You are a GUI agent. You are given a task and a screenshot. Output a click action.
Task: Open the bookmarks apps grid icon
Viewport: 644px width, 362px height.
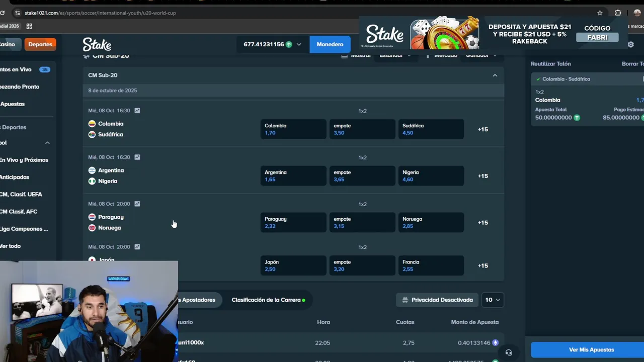tap(29, 26)
